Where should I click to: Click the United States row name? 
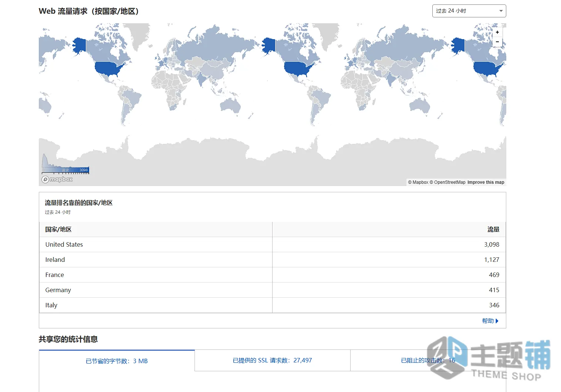click(64, 244)
